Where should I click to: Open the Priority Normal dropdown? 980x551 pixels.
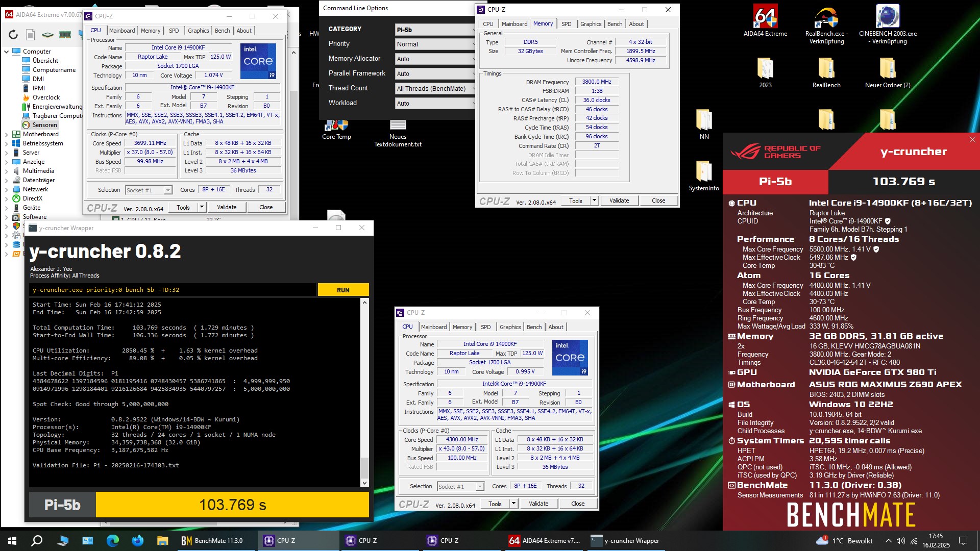coord(435,44)
